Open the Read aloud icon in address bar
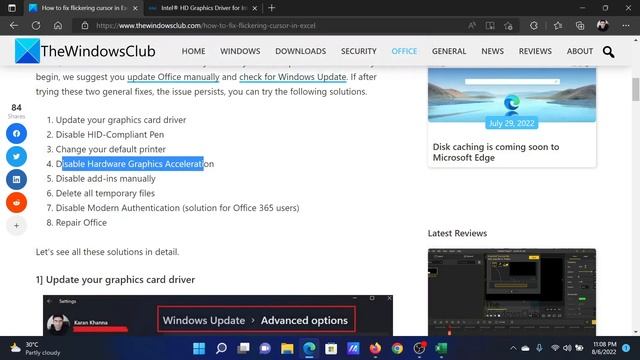Screen dimensions: 640x360 [x=472, y=26]
